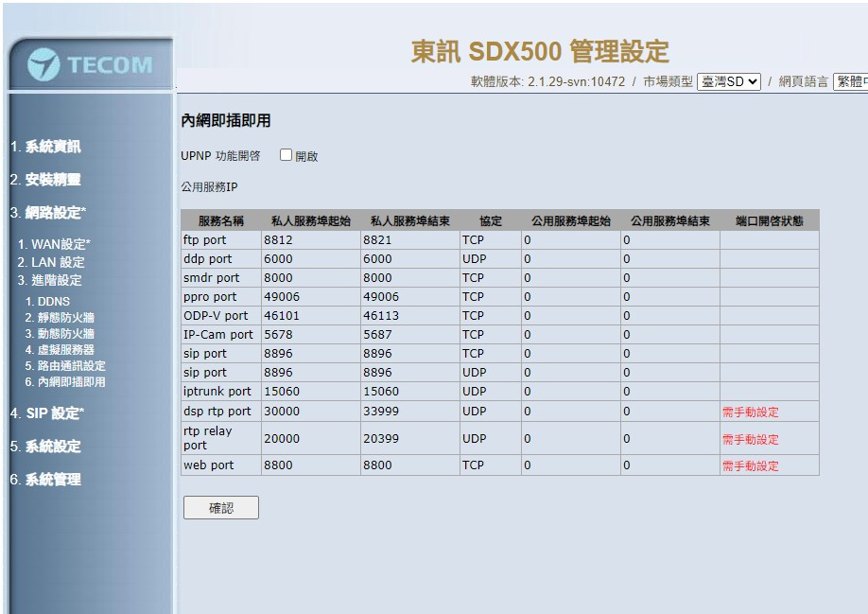The image size is (868, 614).
Task: Click the 協定 column header
Action: pos(491,220)
